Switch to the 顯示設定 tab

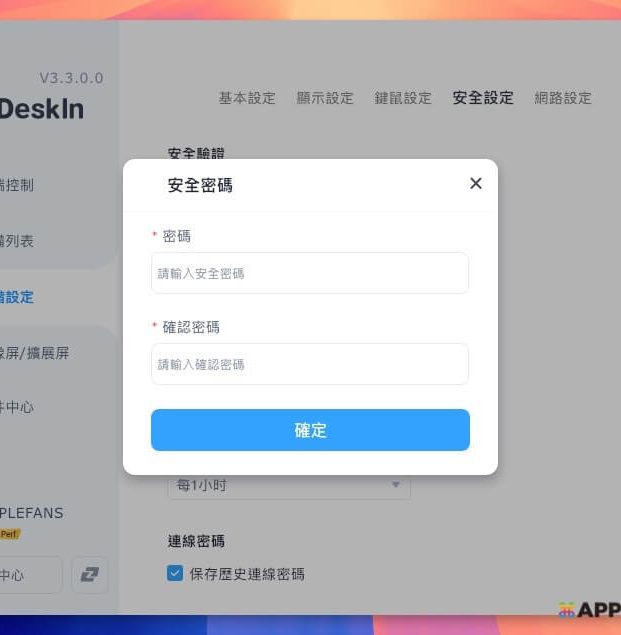coord(325,98)
